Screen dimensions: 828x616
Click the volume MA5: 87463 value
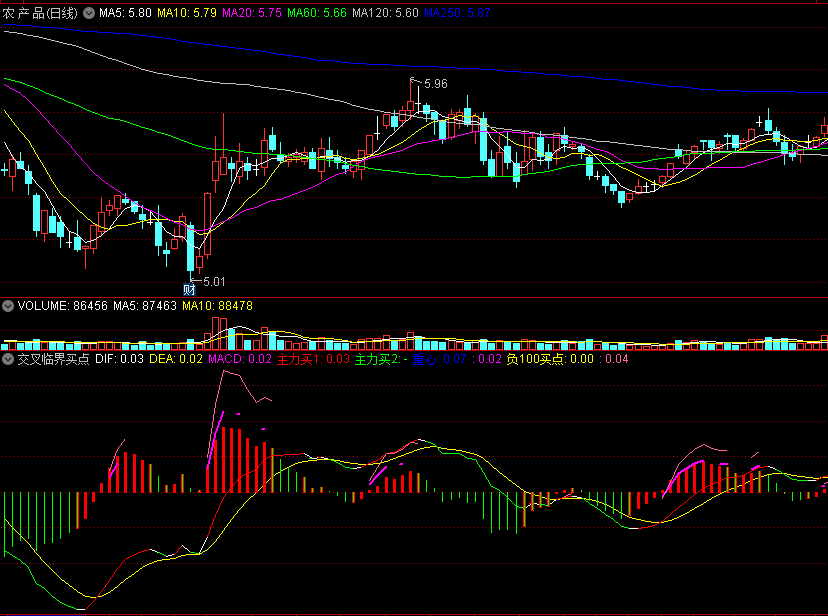[x=145, y=306]
